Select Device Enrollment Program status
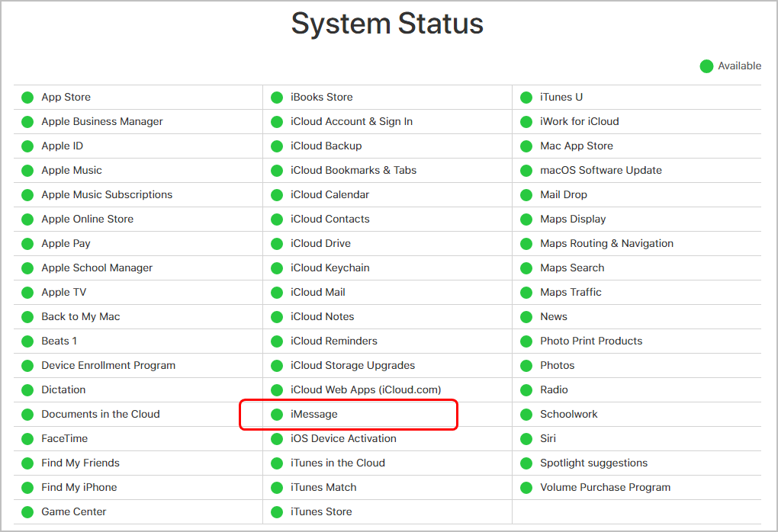Viewport: 778px width, 532px height. [108, 365]
